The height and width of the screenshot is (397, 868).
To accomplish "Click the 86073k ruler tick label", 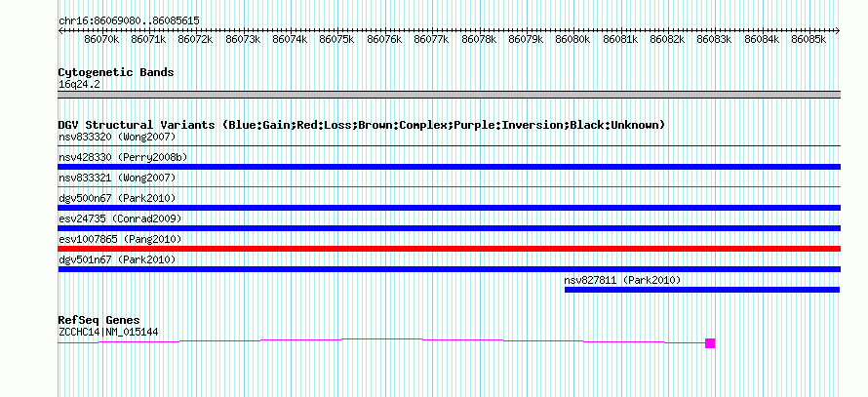I will pos(243,40).
